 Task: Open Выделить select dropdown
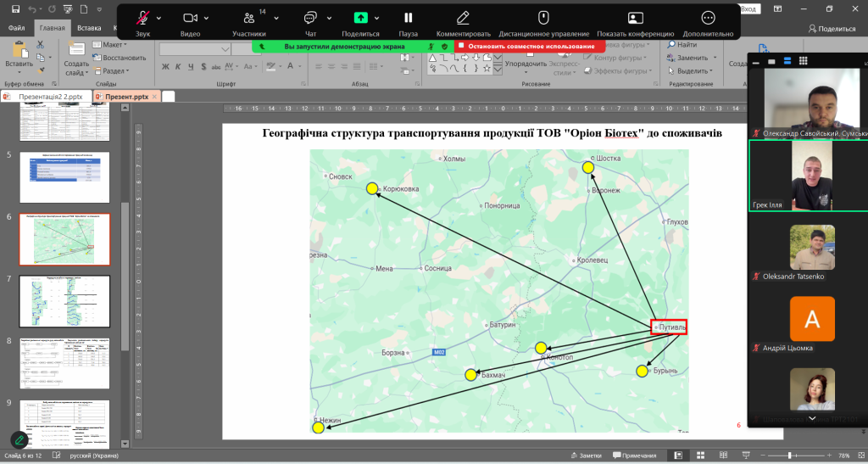690,71
